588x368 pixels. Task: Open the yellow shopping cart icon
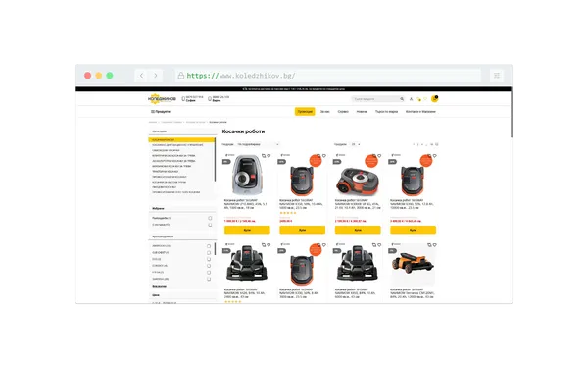(434, 99)
